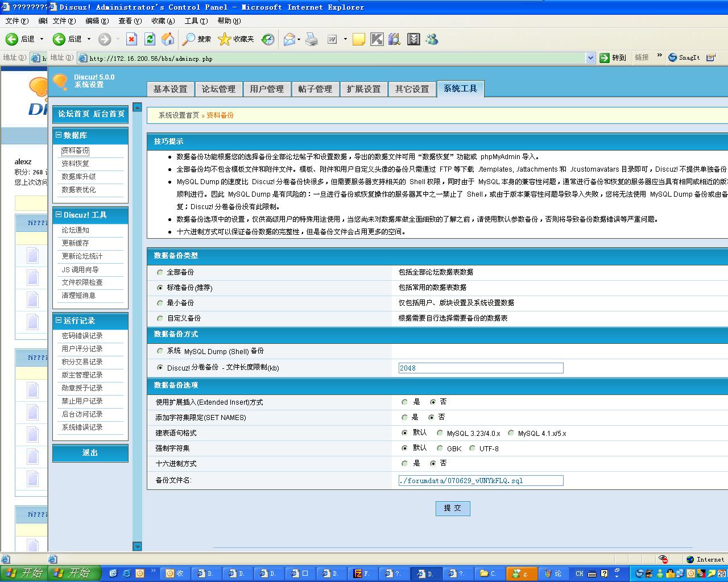The image size is (728, 582).
Task: Click the Research books icon in toolbar
Action: (x=395, y=39)
